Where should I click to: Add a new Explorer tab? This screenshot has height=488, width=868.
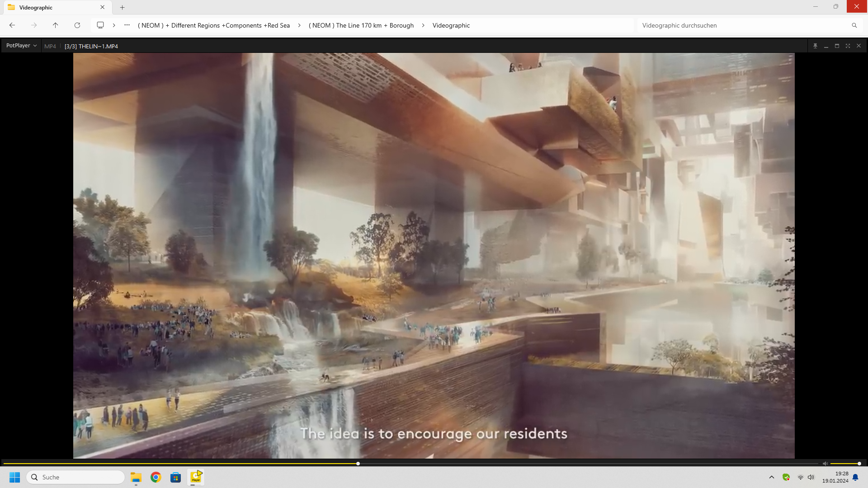[x=122, y=7]
